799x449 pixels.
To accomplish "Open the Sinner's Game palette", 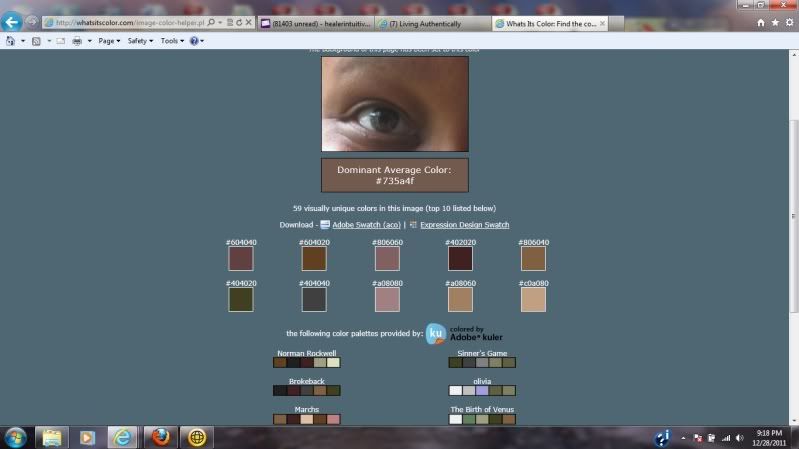I will (482, 362).
